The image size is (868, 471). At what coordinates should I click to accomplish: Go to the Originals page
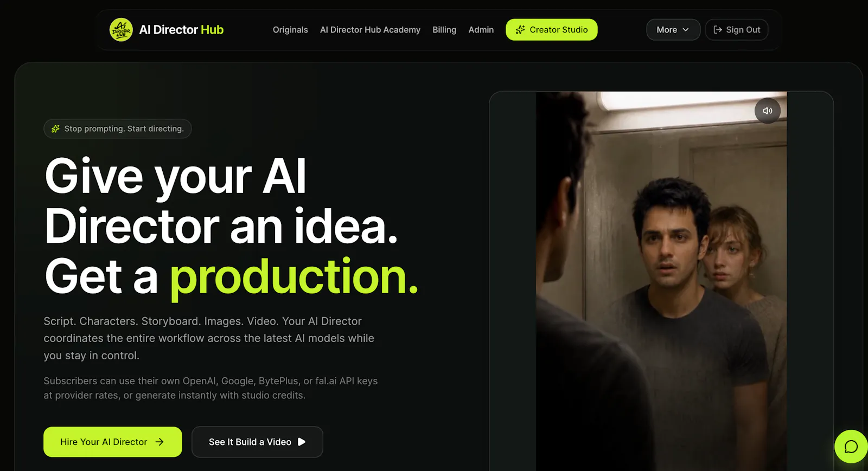pyautogui.click(x=290, y=30)
